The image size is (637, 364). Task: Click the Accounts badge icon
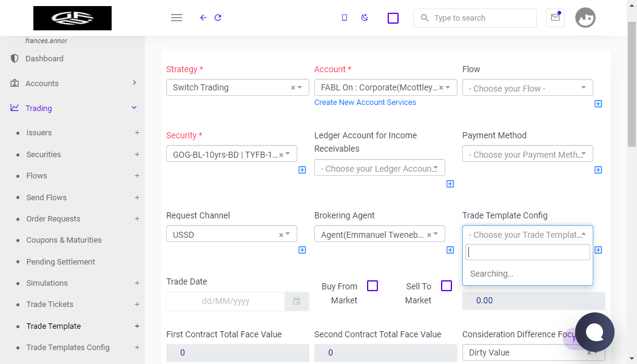(x=15, y=83)
